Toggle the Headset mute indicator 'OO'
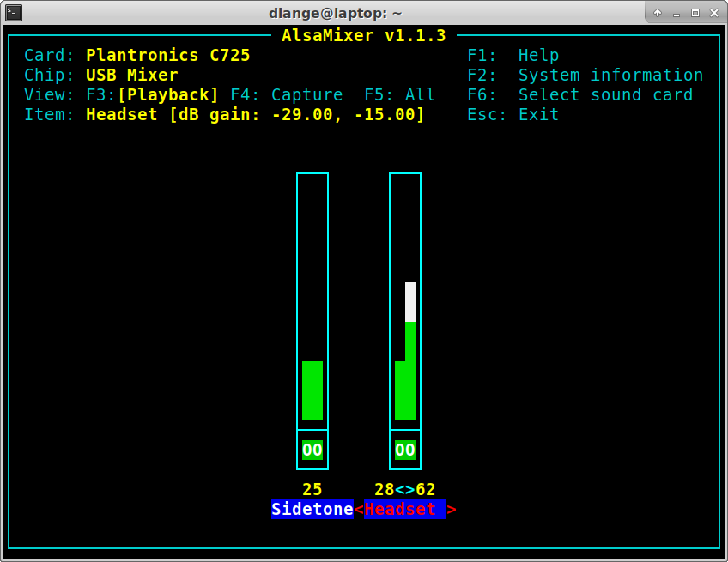 (405, 450)
